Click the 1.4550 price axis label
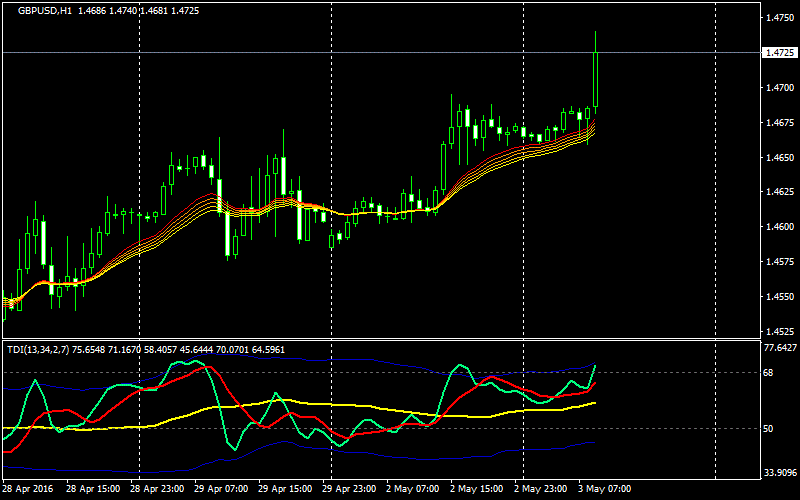Screen dimensions: 800x500 pos(780,296)
